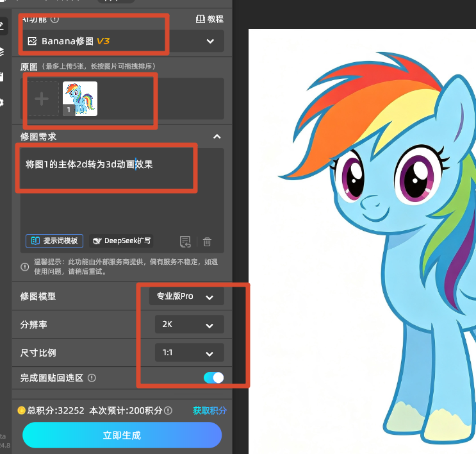Clear the prompt with trash icon
The height and width of the screenshot is (454, 476).
click(208, 242)
